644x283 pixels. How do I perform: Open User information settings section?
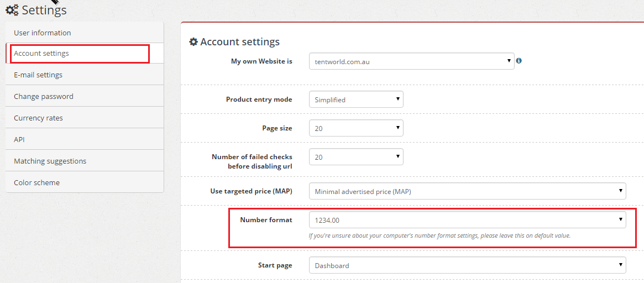85,33
